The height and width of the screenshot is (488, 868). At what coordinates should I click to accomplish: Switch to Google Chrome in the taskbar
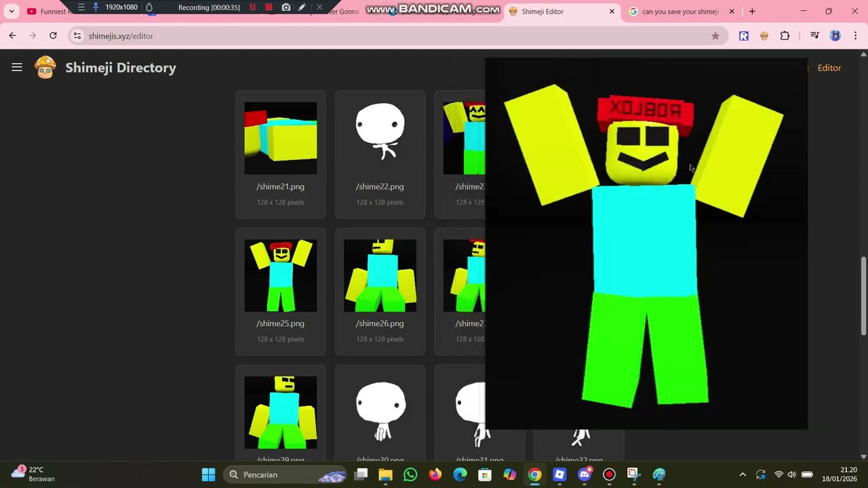(x=535, y=474)
